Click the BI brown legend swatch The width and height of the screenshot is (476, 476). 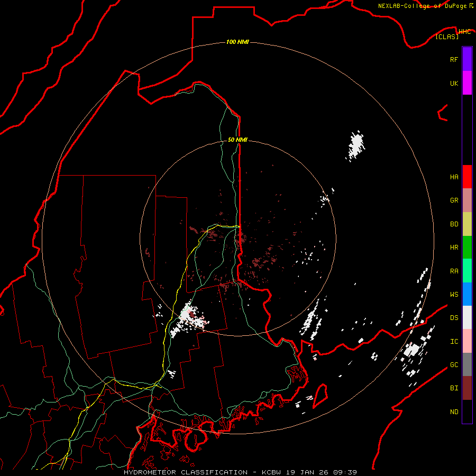[x=467, y=388]
